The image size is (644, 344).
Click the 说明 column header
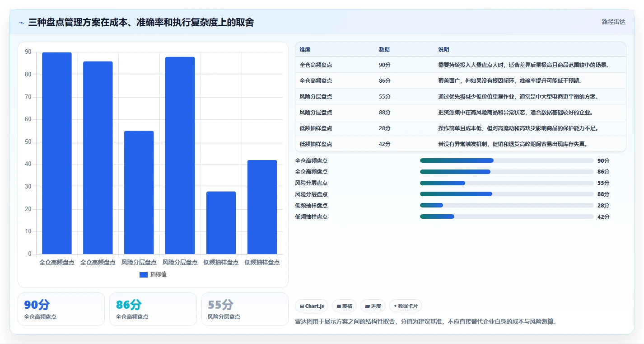(x=443, y=50)
